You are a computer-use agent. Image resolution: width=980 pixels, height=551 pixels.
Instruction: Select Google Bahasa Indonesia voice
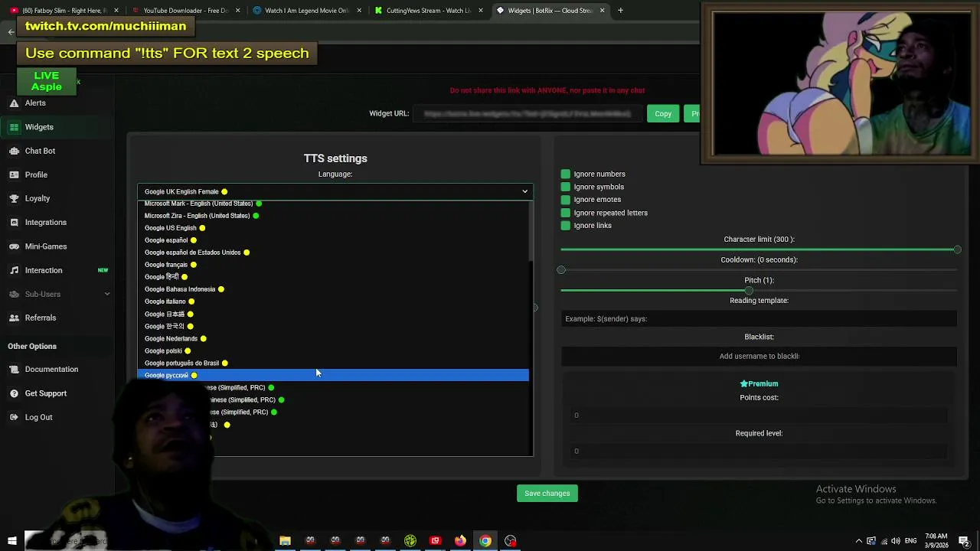(x=333, y=289)
